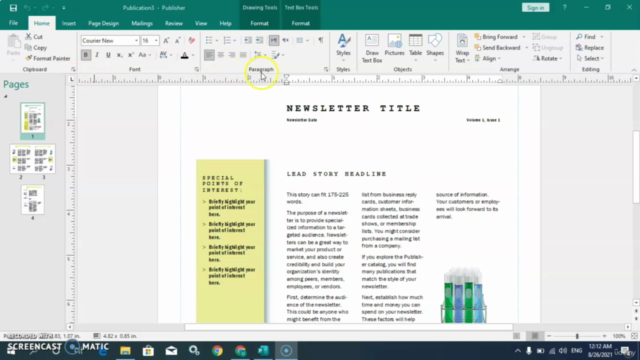Viewport: 640px width, 360px height.
Task: Click the Copy button
Action: [36, 48]
